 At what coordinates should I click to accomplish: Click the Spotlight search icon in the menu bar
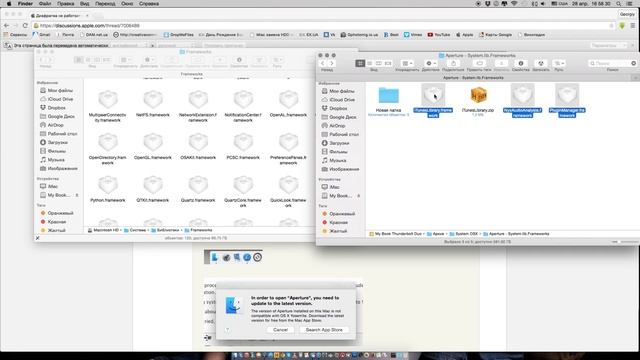click(x=619, y=4)
